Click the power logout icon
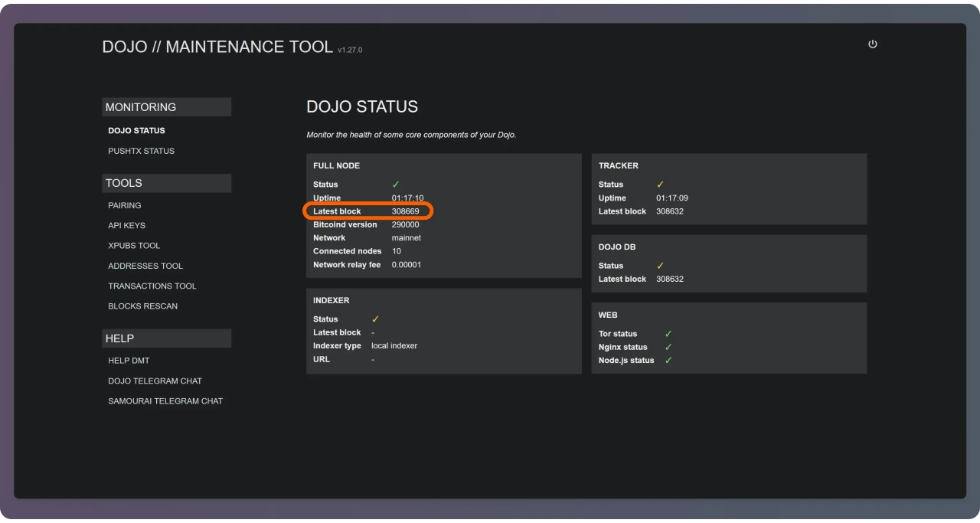 click(872, 44)
